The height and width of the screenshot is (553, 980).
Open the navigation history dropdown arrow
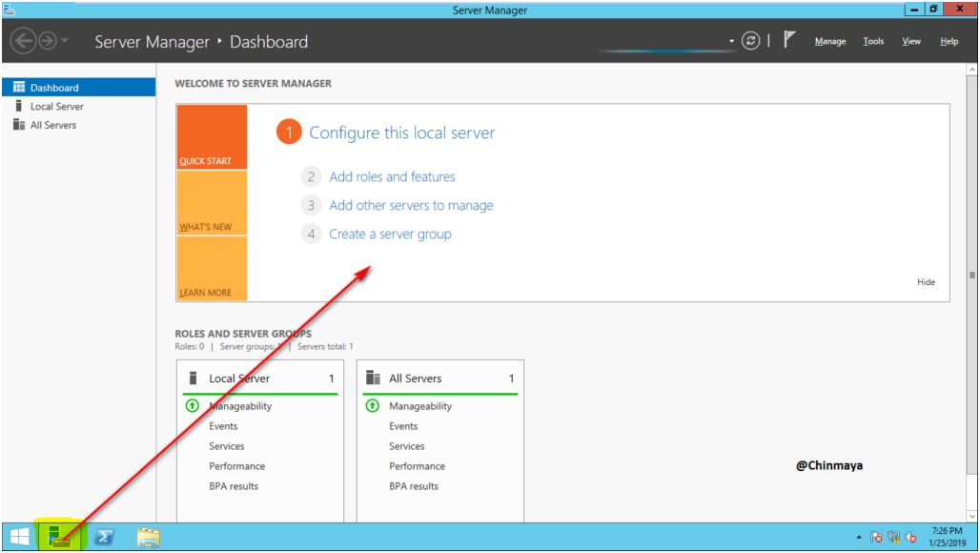(65, 41)
